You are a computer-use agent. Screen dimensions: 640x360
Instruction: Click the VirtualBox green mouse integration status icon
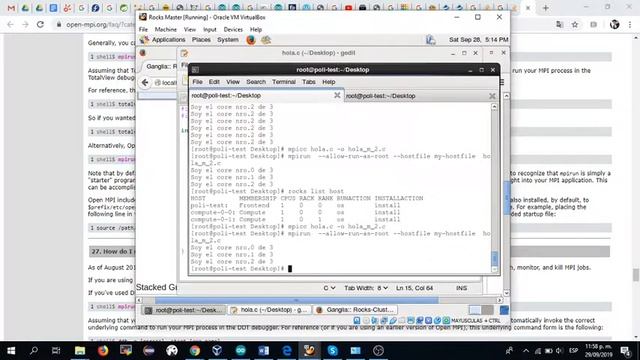(x=446, y=321)
